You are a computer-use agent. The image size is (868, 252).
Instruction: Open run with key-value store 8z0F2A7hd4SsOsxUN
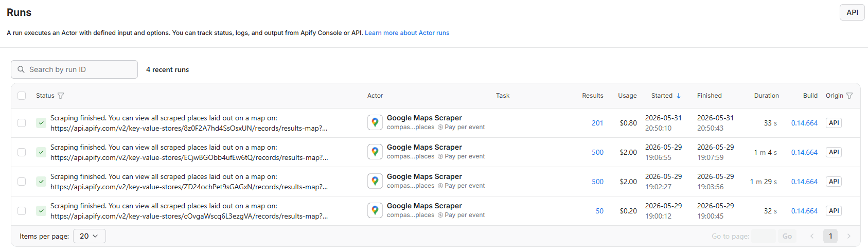click(x=189, y=123)
